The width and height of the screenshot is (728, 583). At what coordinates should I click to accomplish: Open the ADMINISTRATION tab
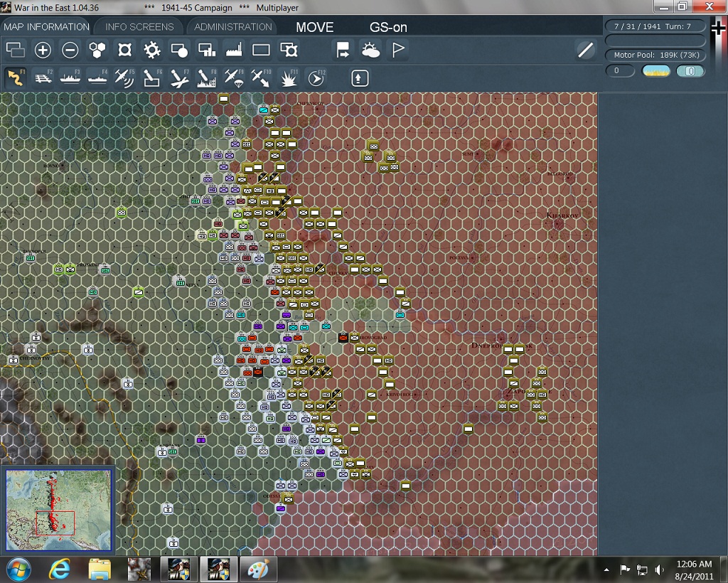(x=233, y=27)
